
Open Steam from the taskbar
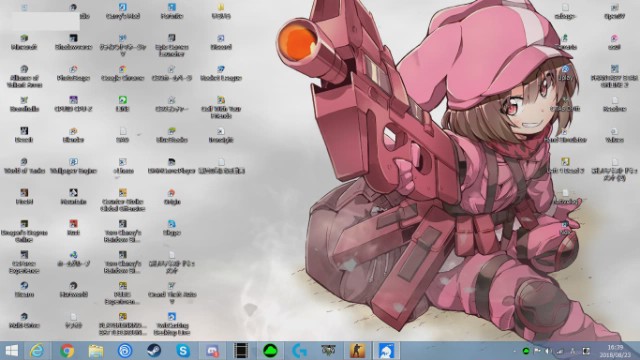click(x=154, y=351)
